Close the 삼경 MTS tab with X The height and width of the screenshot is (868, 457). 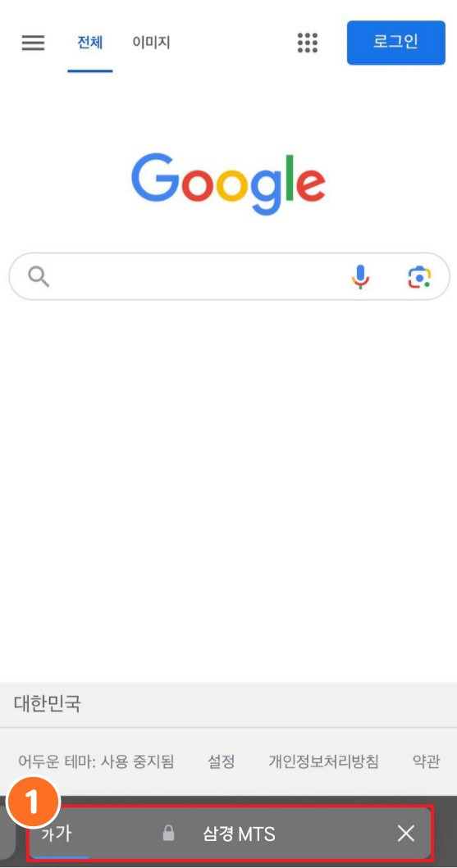point(406,833)
